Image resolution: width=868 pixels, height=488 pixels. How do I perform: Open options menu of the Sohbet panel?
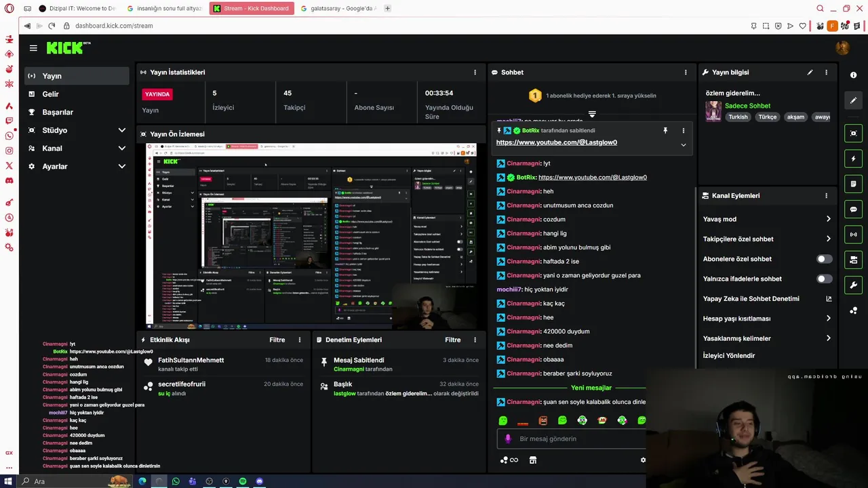[x=686, y=73]
